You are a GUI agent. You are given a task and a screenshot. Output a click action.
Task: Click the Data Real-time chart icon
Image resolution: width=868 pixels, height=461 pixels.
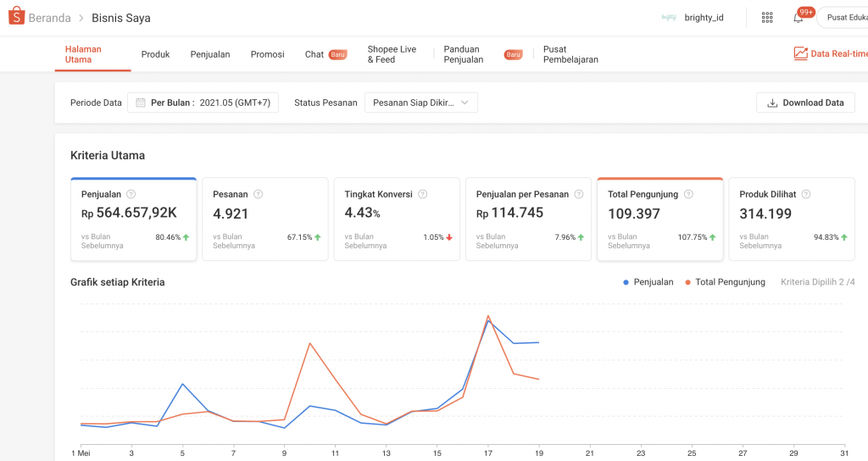click(x=800, y=53)
